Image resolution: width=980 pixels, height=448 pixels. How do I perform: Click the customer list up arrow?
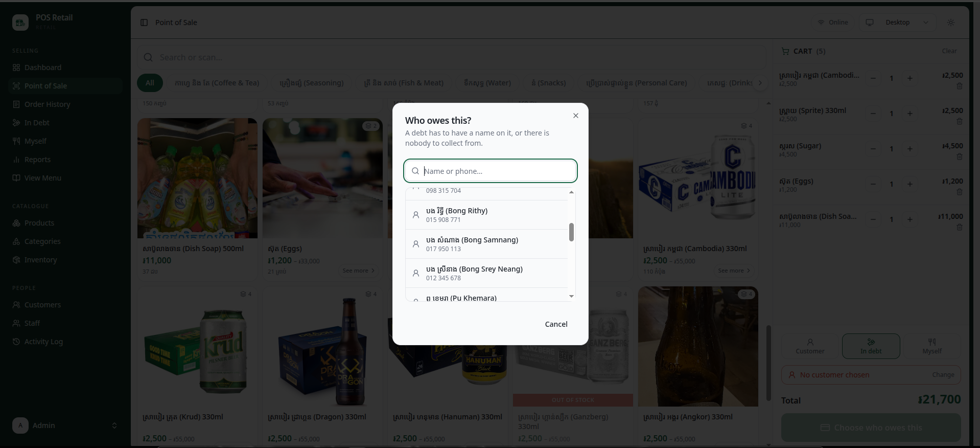point(571,192)
